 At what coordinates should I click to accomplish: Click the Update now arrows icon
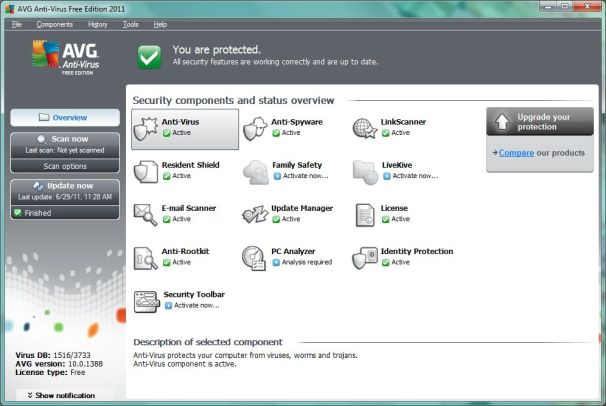tap(38, 186)
